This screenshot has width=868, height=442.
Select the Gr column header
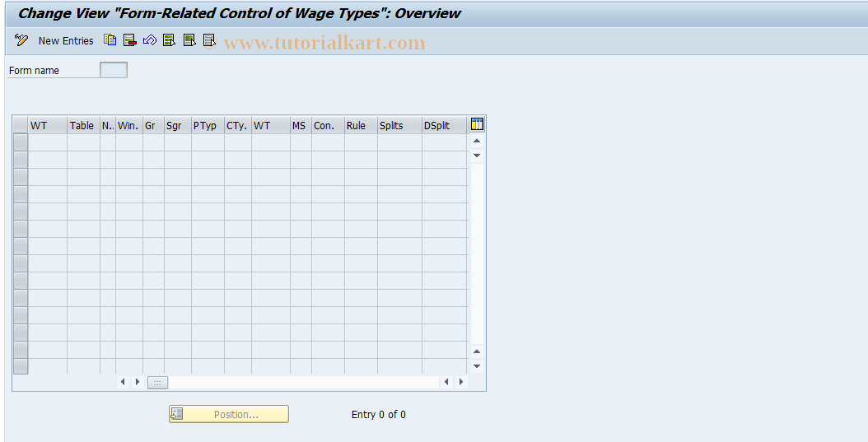click(153, 126)
